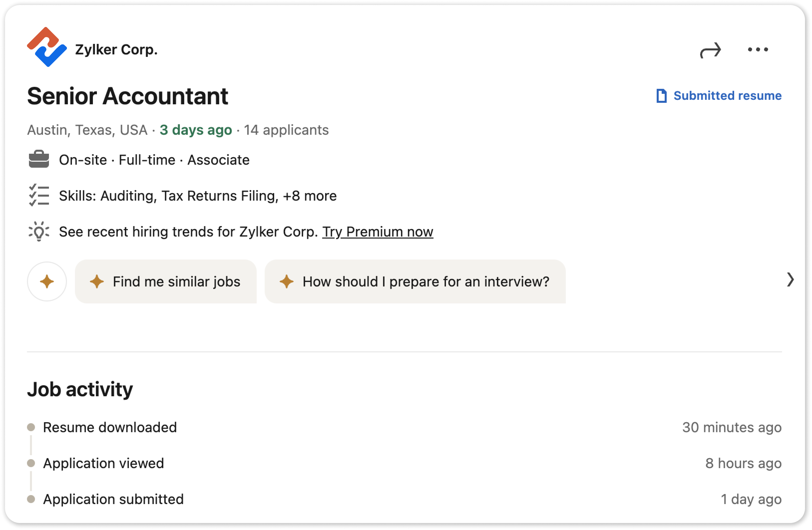Click the Zylker Corp. logo icon

tap(47, 47)
